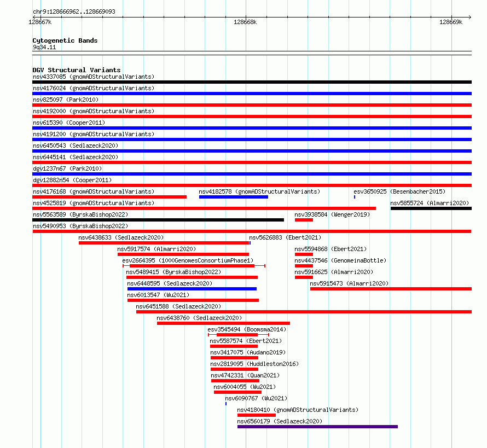Open nsv3938584 (Wenger2019) variant
This screenshot has width=487, height=448.
(332, 214)
